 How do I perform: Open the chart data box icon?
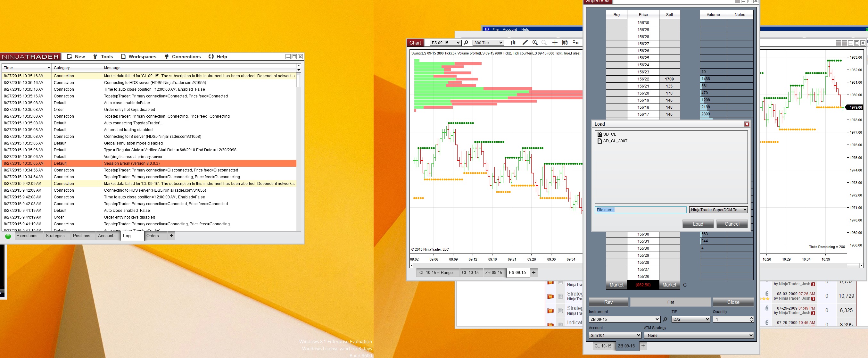(565, 43)
